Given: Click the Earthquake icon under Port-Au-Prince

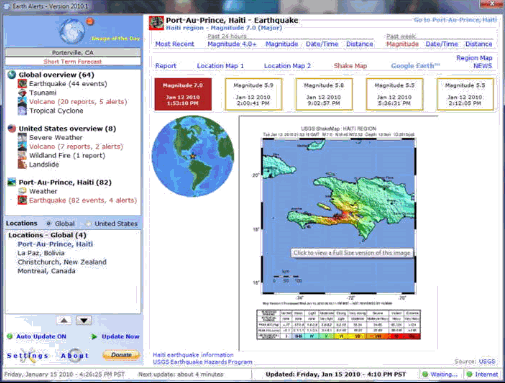Looking at the screenshot, I should 22,200.
